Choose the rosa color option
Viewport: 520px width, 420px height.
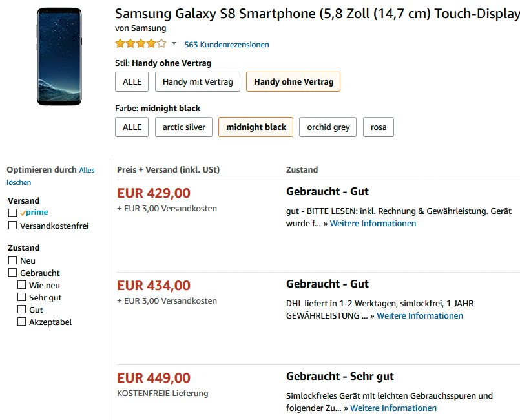point(379,127)
